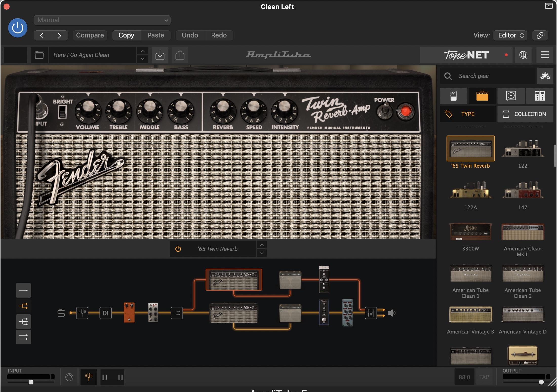Image resolution: width=557 pixels, height=392 pixels.
Task: Click the export share preset icon
Action: (180, 55)
